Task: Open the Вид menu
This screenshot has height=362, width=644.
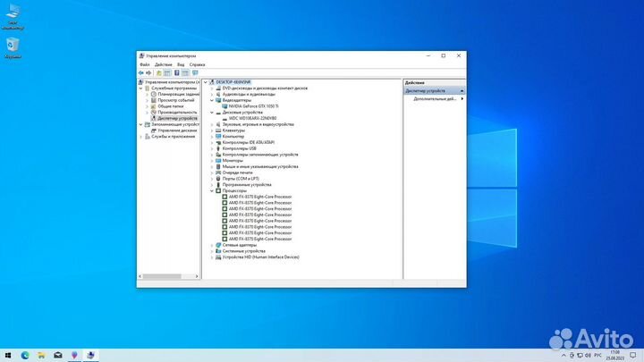Action: coord(180,64)
